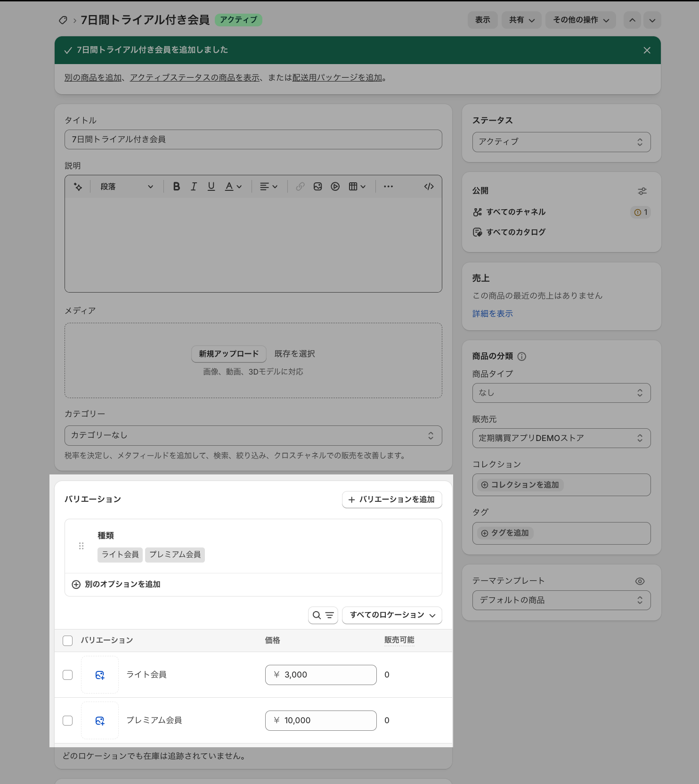Go to next product arrow
Image resolution: width=699 pixels, height=784 pixels.
[652, 20]
